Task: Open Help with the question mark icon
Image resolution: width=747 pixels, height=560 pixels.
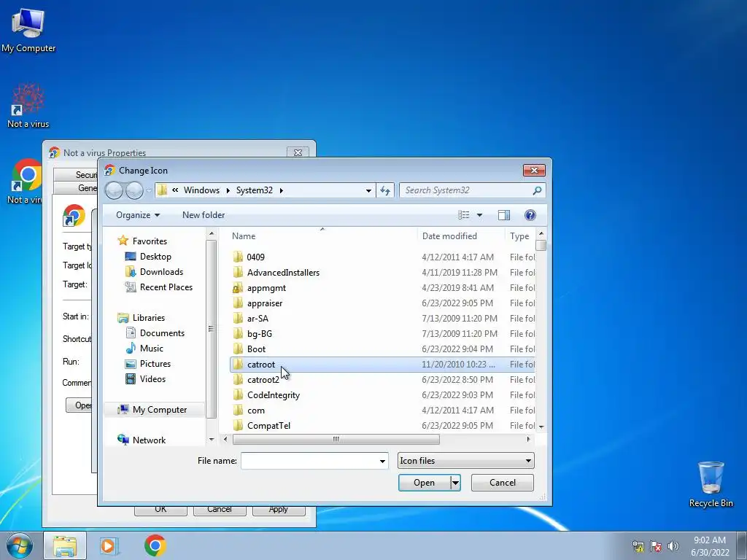Action: click(x=530, y=215)
